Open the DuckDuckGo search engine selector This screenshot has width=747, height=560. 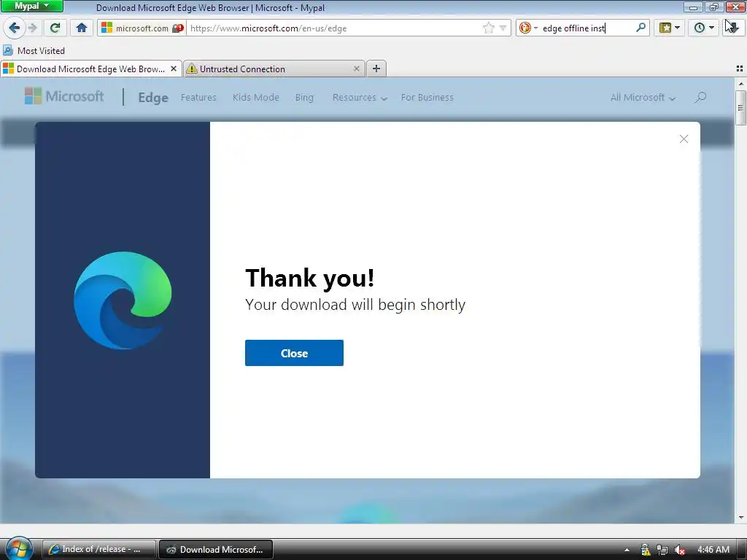tap(528, 28)
